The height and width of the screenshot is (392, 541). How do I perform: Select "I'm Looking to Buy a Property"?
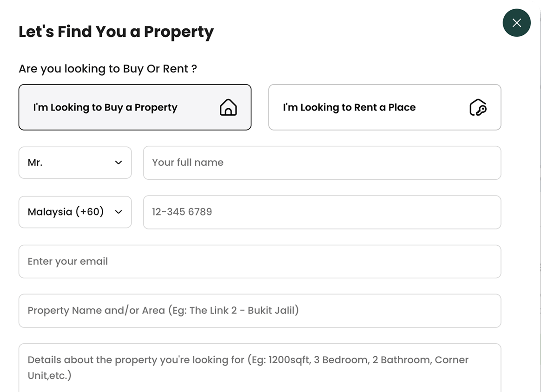click(x=135, y=107)
